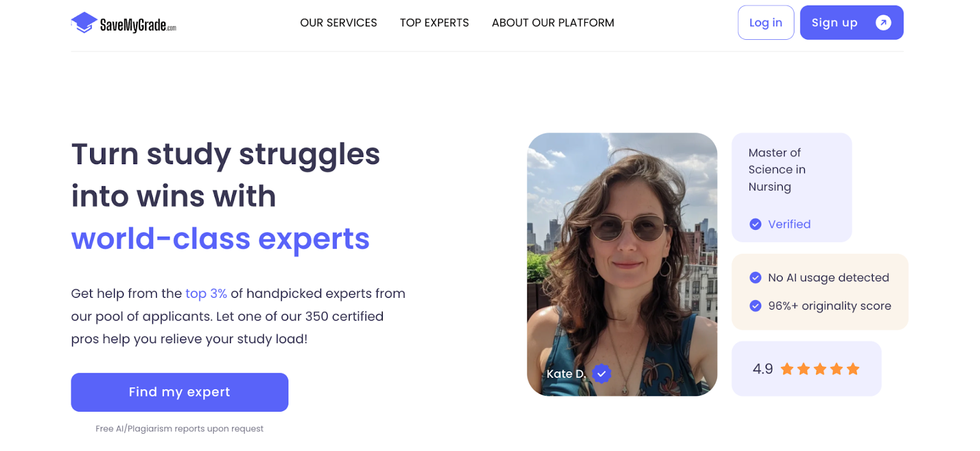Click the Master of Science in Nursing card
Viewport: 980px width, 451px height.
791,188
